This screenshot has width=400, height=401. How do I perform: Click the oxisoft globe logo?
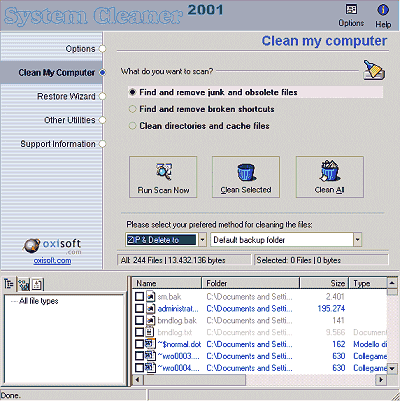pos(31,246)
